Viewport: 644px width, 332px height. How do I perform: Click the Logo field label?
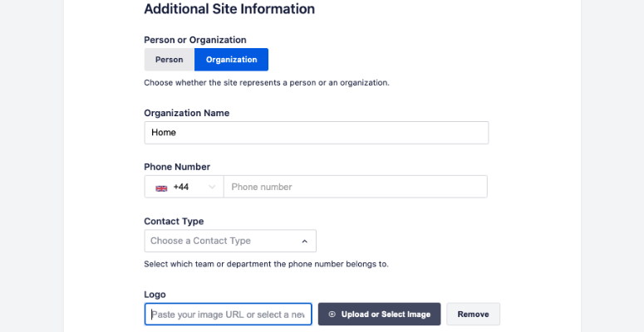tap(155, 295)
